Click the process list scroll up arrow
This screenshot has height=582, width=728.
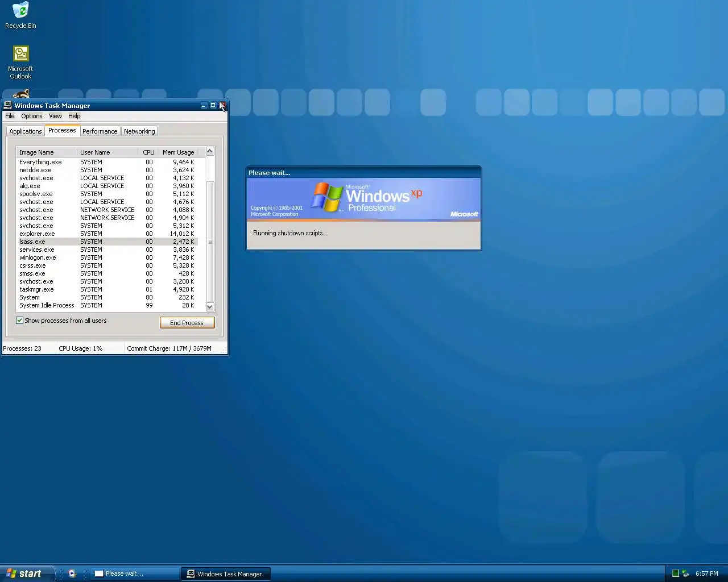tap(210, 151)
